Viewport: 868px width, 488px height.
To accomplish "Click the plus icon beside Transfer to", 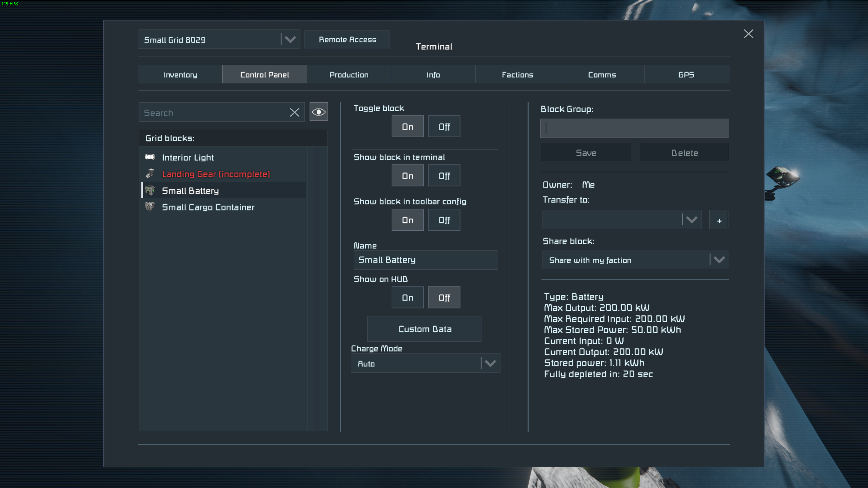I will [x=719, y=220].
